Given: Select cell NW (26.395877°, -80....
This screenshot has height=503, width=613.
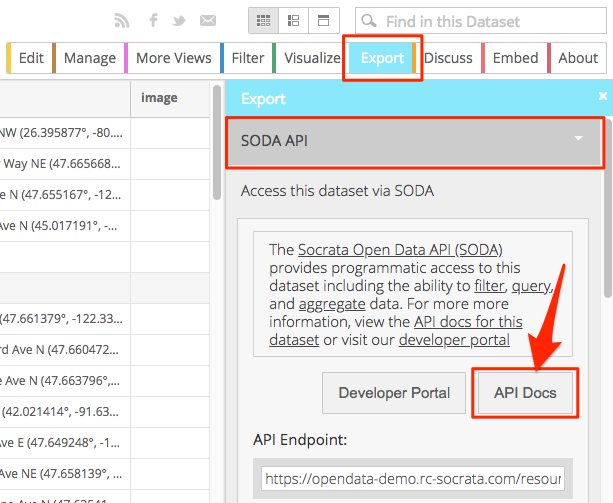Looking at the screenshot, I should coord(65,133).
